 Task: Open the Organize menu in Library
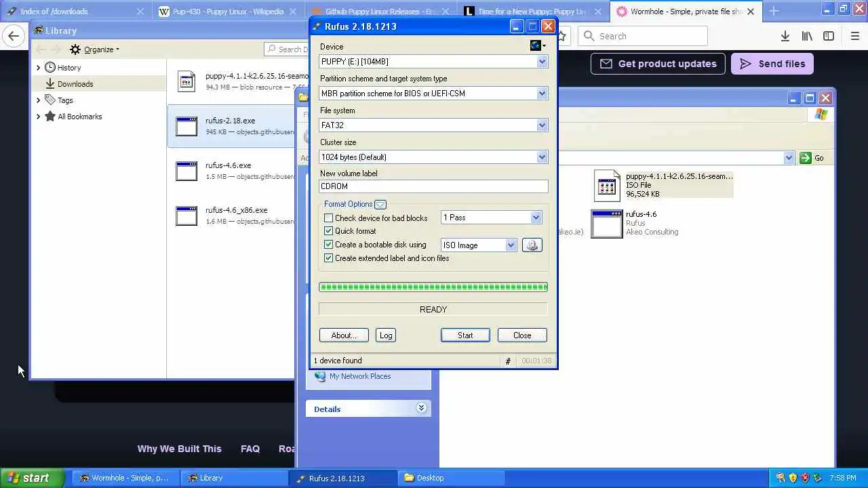coord(95,49)
